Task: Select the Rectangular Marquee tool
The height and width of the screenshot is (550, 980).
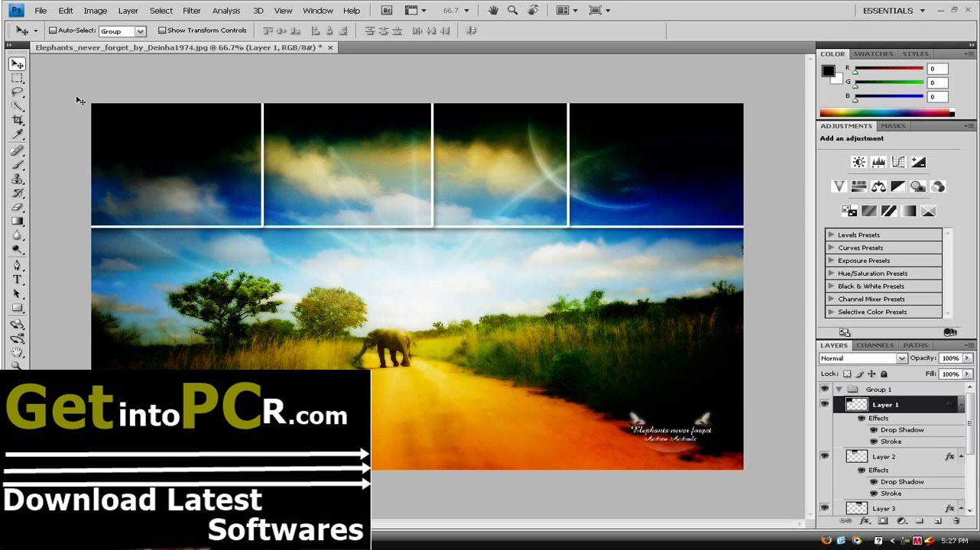Action: [x=17, y=79]
